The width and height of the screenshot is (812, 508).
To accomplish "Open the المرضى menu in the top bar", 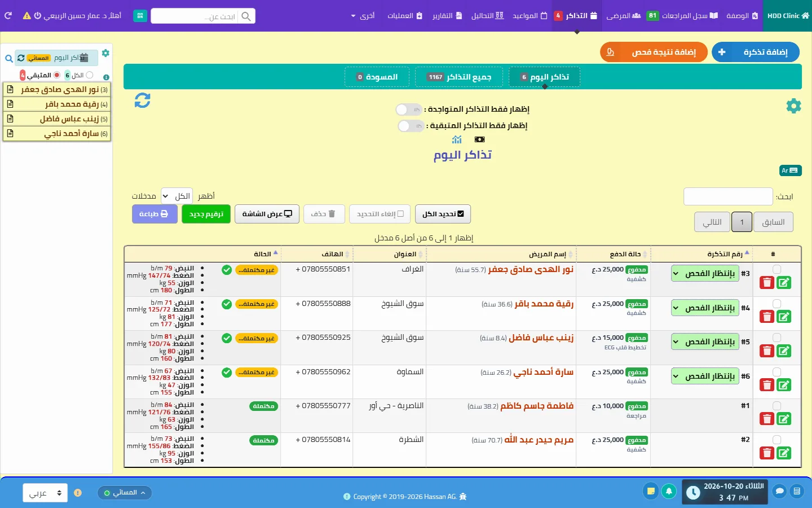I will [x=624, y=16].
